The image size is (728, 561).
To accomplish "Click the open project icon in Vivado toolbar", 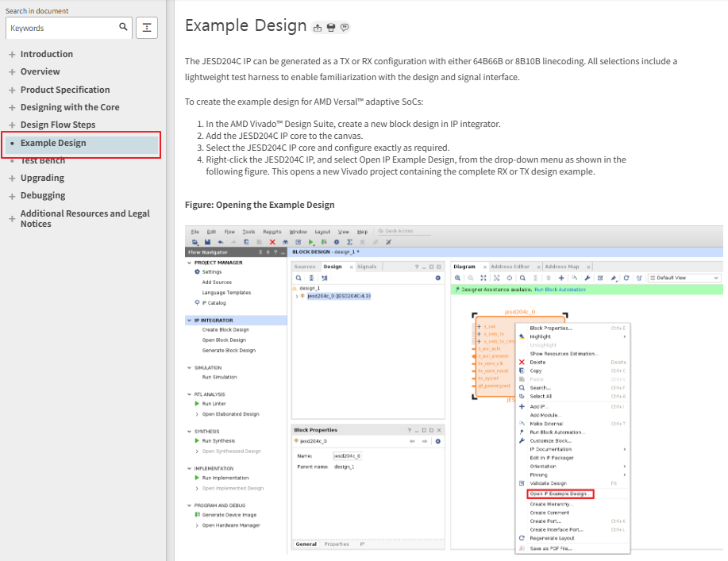I will pyautogui.click(x=195, y=242).
